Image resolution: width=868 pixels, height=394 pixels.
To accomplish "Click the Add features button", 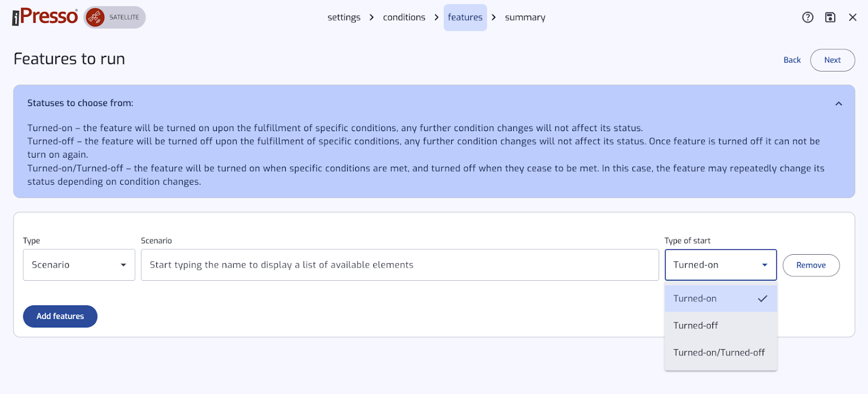I will (60, 317).
